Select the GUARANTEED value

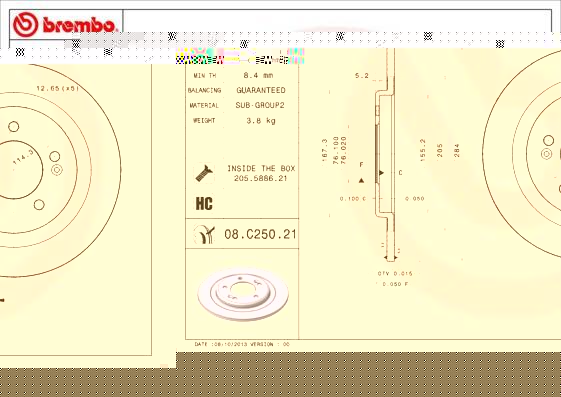point(261,90)
